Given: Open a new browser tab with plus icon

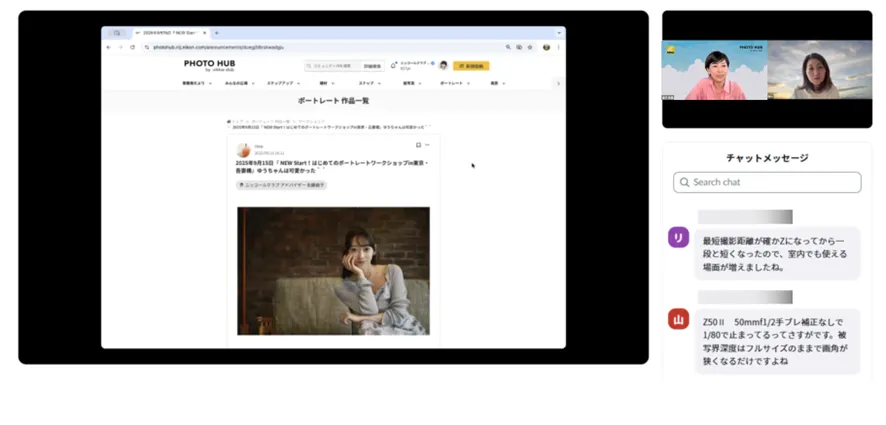Looking at the screenshot, I should (217, 33).
